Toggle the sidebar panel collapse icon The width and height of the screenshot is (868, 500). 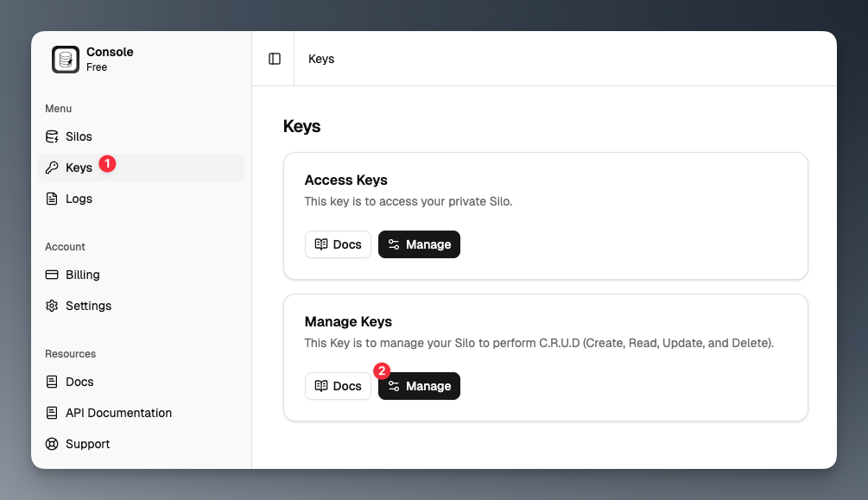click(273, 58)
